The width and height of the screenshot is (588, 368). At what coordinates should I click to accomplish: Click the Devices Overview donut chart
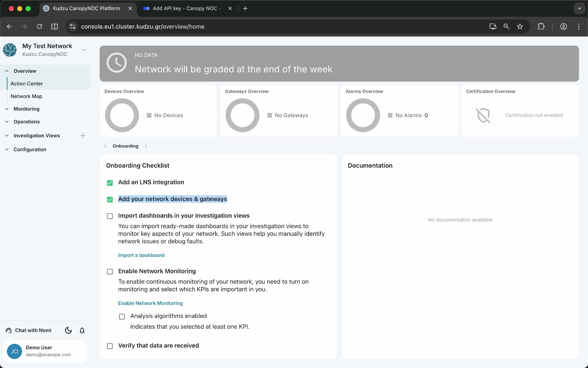pyautogui.click(x=122, y=115)
